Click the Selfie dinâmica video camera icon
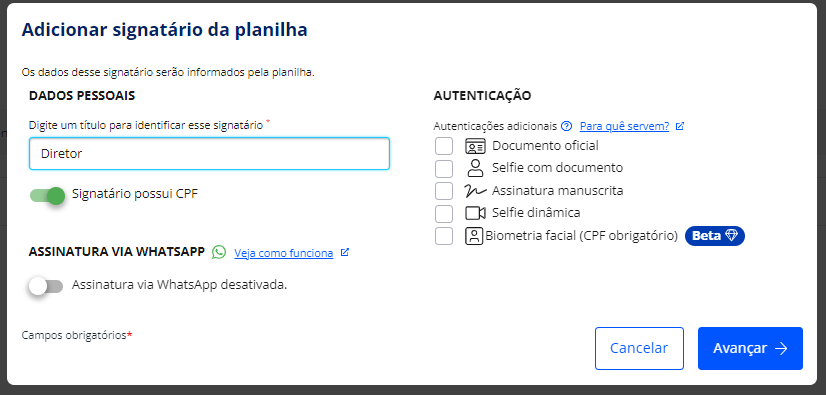 475,213
